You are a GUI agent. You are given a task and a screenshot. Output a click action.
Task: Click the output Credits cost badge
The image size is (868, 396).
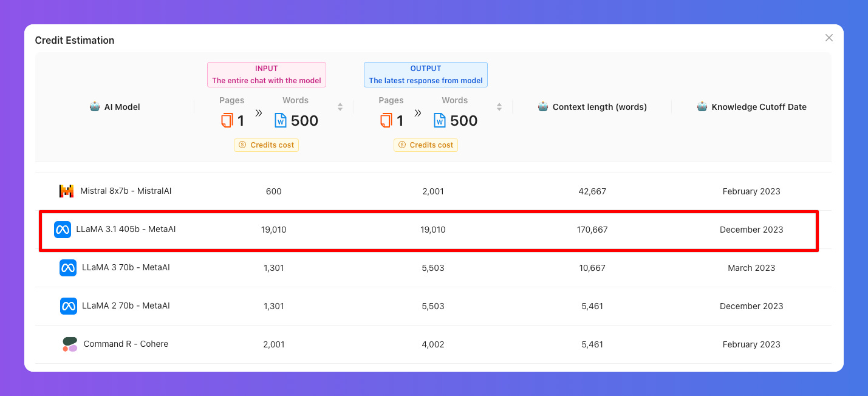coord(425,145)
